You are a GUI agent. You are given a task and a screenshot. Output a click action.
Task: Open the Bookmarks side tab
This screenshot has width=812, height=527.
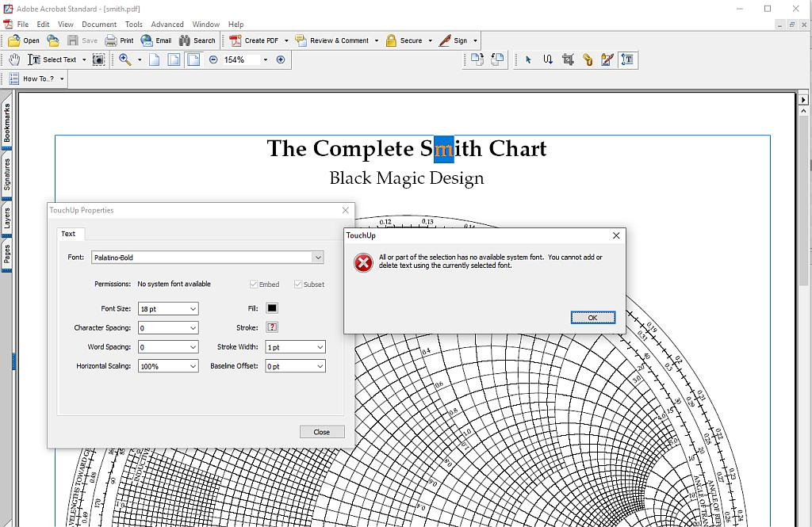pyautogui.click(x=6, y=122)
